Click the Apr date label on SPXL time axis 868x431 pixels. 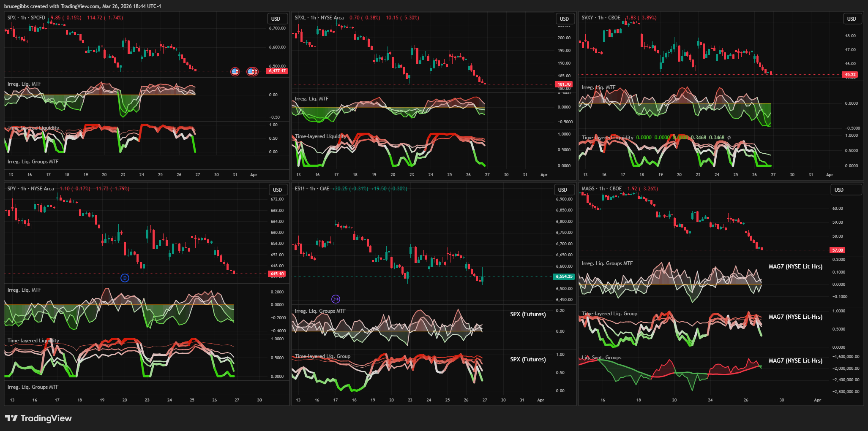(x=544, y=175)
